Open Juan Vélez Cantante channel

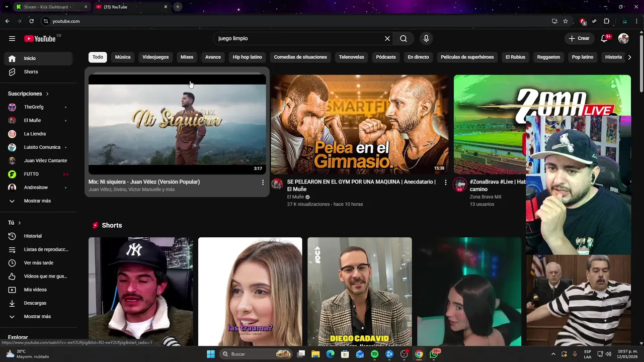(39, 161)
